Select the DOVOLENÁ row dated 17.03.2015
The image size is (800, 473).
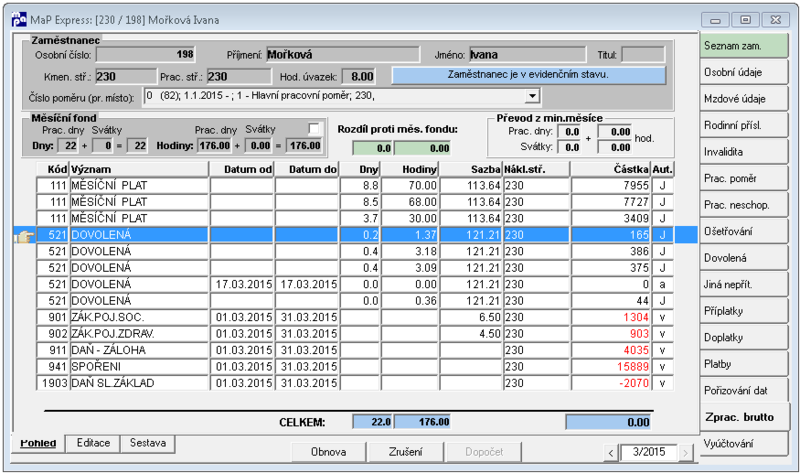tap(355, 284)
